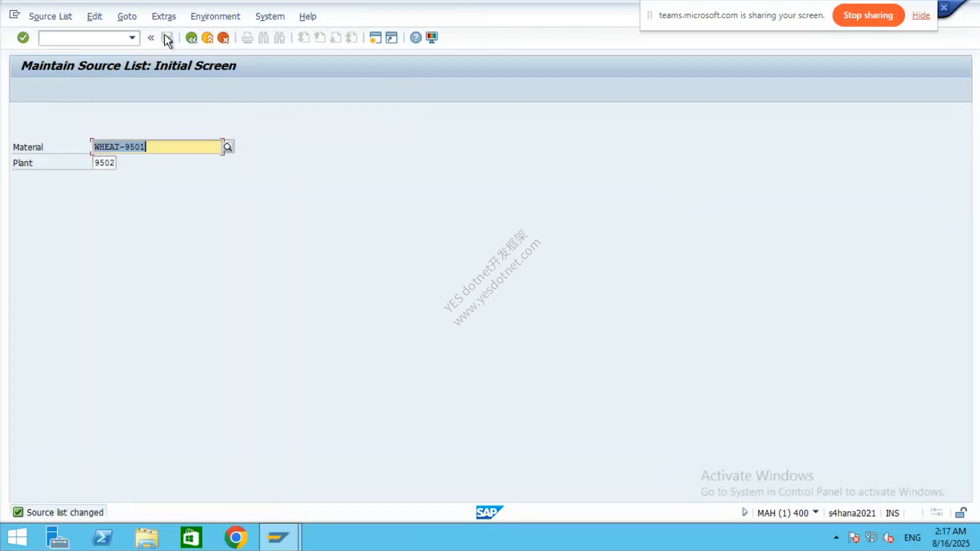Click the Find binoculars icon
Screen dimensions: 980x551
263,38
